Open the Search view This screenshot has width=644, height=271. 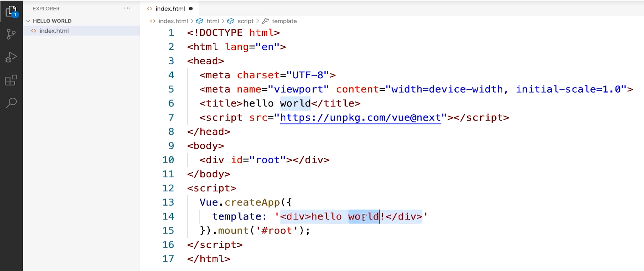pyautogui.click(x=11, y=103)
